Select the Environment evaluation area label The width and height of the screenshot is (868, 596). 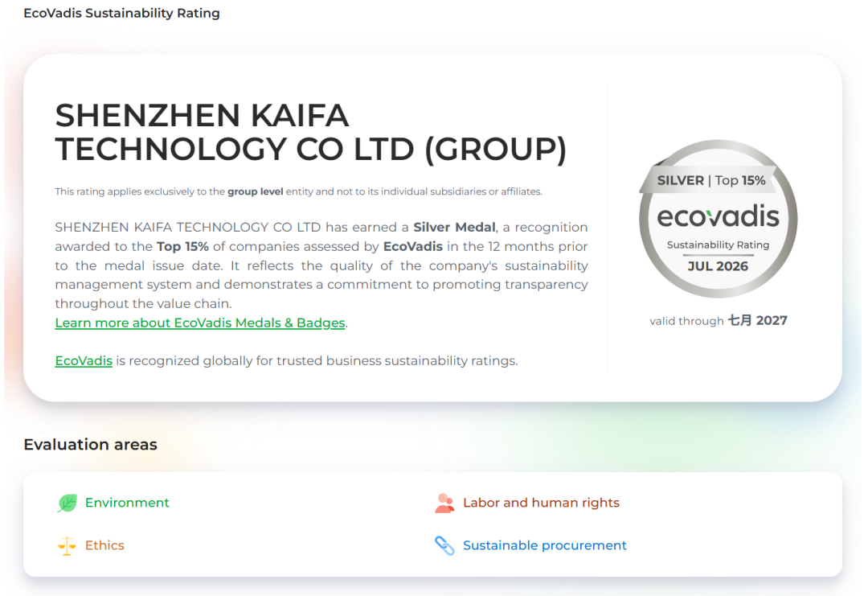127,503
